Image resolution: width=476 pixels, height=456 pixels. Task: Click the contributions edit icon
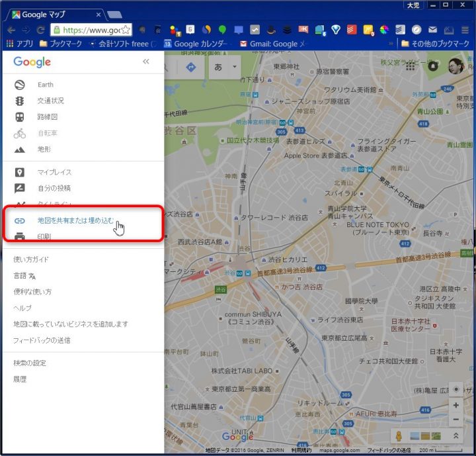tap(20, 189)
